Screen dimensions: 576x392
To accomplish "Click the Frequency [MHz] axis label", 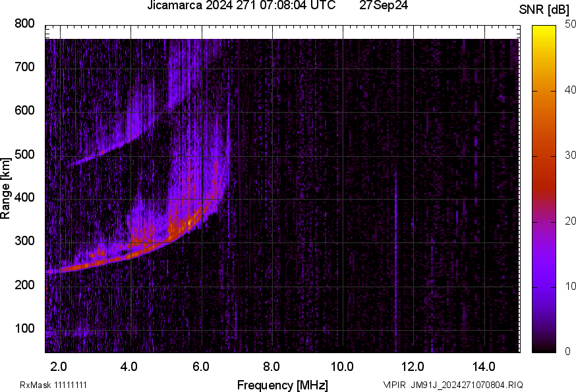I will pos(282,385).
